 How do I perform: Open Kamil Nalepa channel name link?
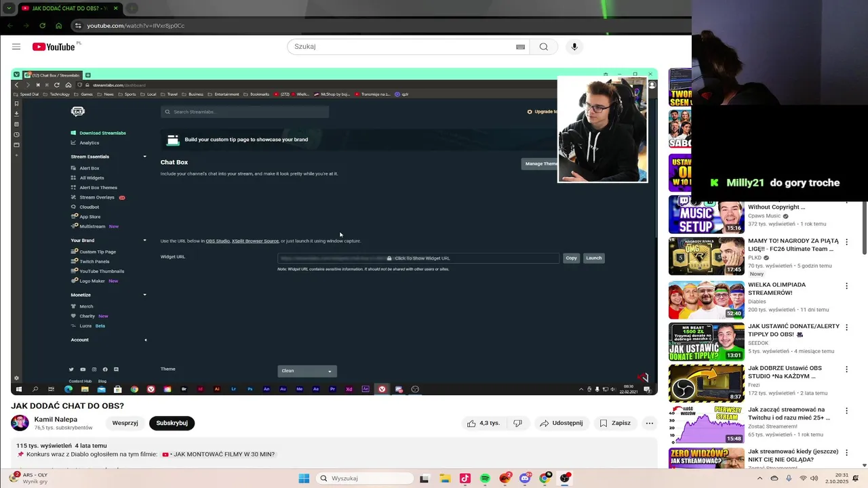pos(56,420)
